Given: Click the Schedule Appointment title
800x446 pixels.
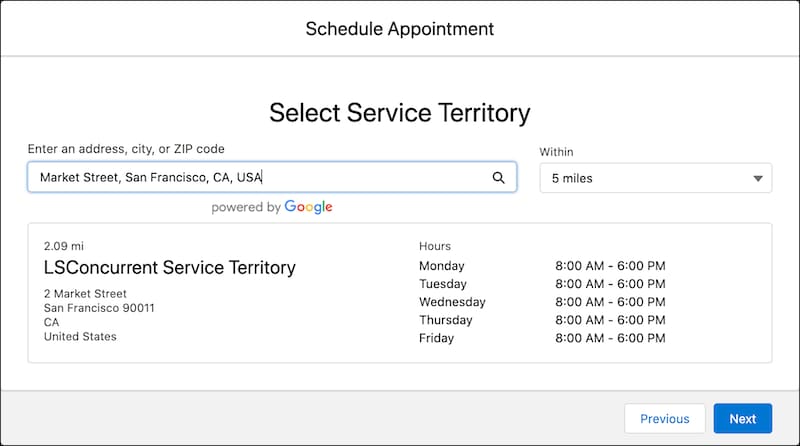Looking at the screenshot, I should (x=400, y=29).
